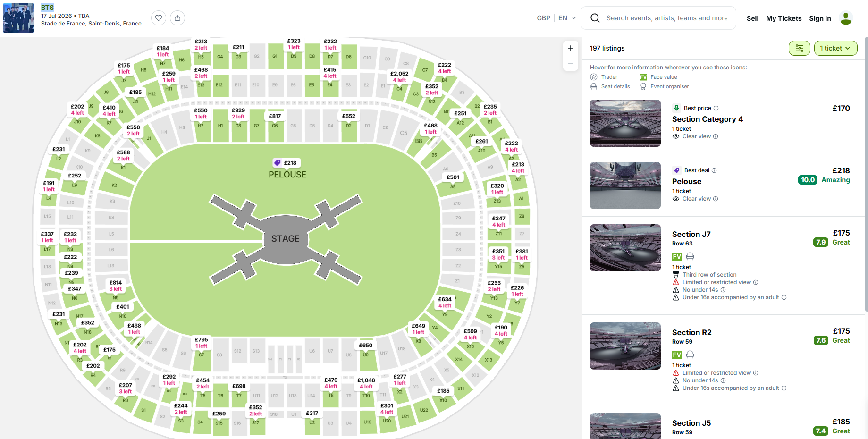This screenshot has height=439, width=868.
Task: Select the £218 Pelouse map marker
Action: [x=286, y=163]
